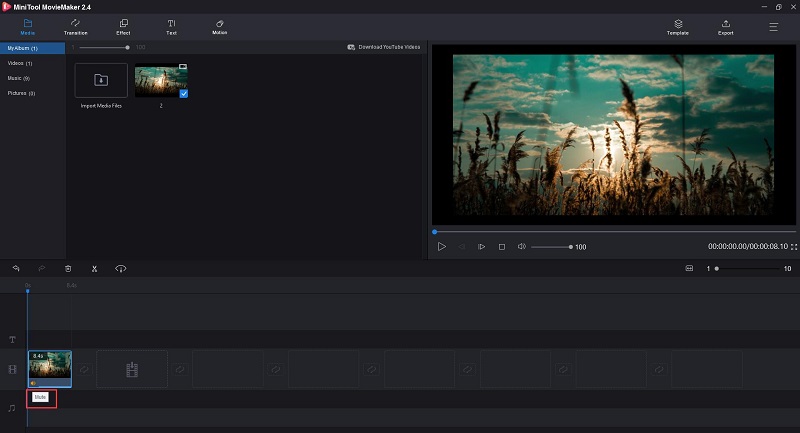Click the speed control icon

pyautogui.click(x=120, y=268)
